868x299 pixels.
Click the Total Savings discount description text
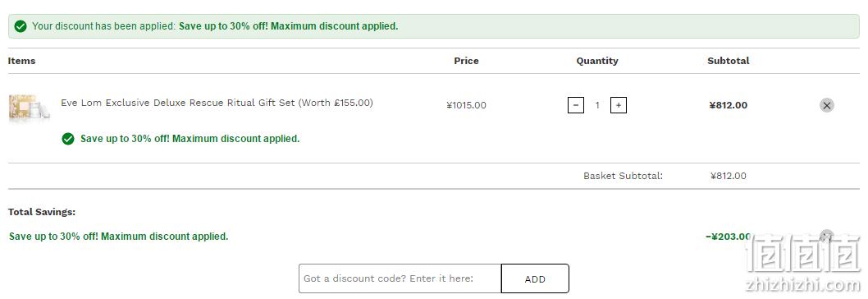pyautogui.click(x=118, y=237)
